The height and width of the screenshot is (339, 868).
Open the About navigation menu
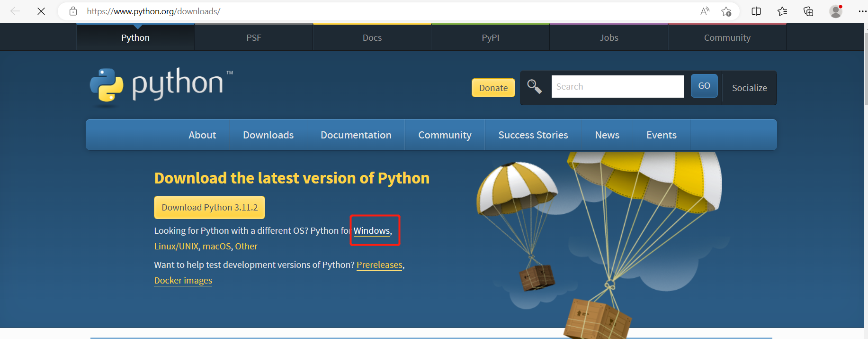[202, 135]
